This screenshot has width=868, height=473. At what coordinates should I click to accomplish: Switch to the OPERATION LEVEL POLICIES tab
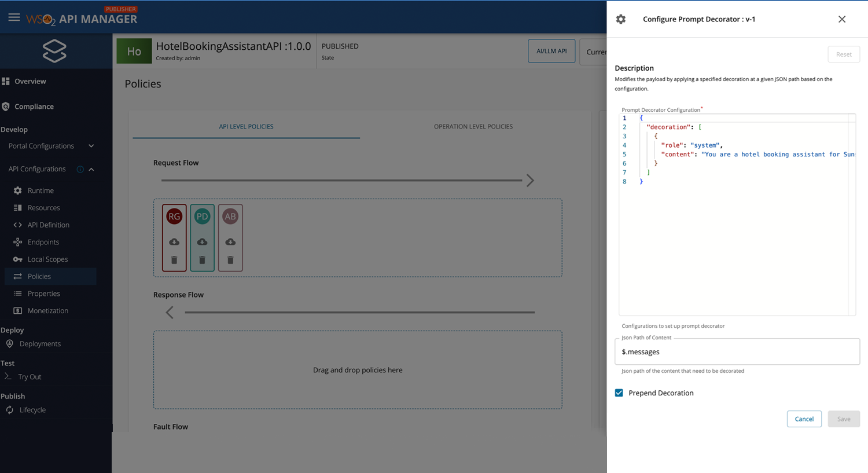[473, 126]
